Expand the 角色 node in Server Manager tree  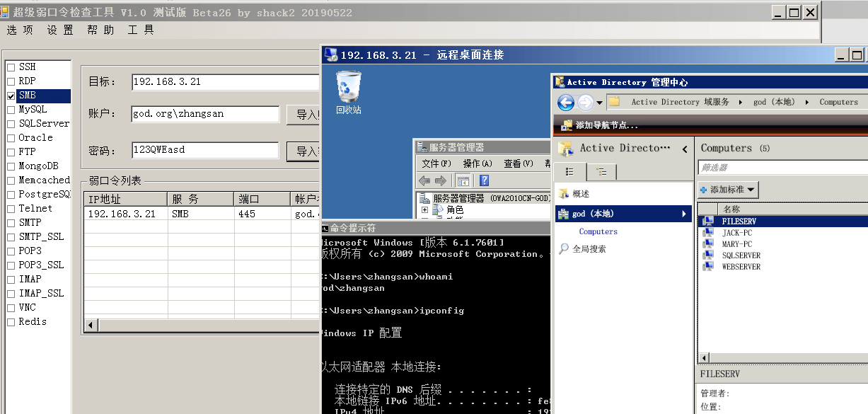pyautogui.click(x=424, y=210)
